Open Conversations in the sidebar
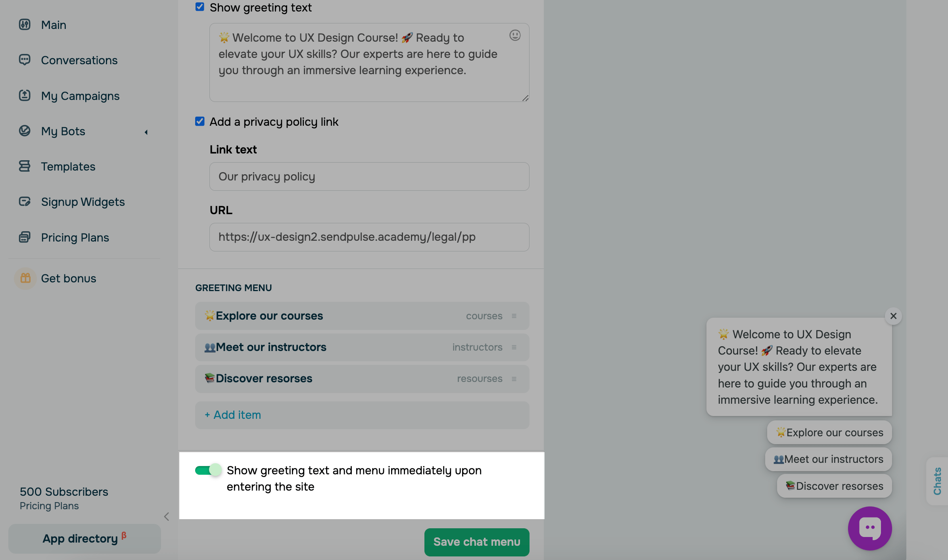The height and width of the screenshot is (560, 948). [x=79, y=60]
